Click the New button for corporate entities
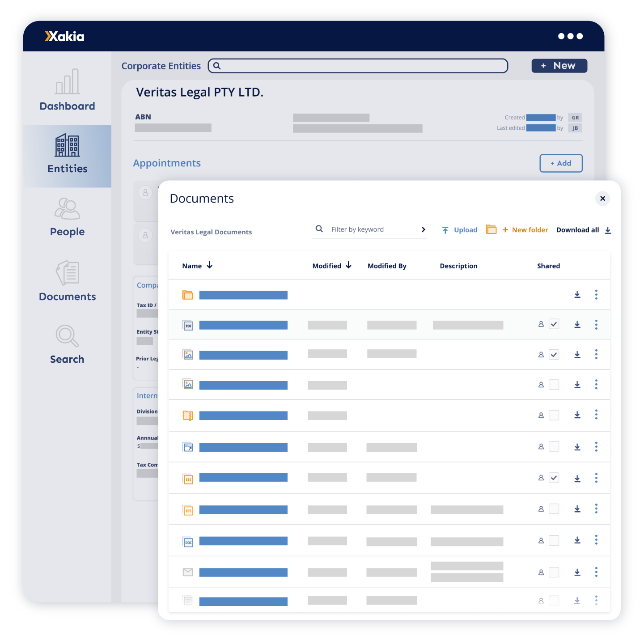The image size is (644, 644). [559, 65]
